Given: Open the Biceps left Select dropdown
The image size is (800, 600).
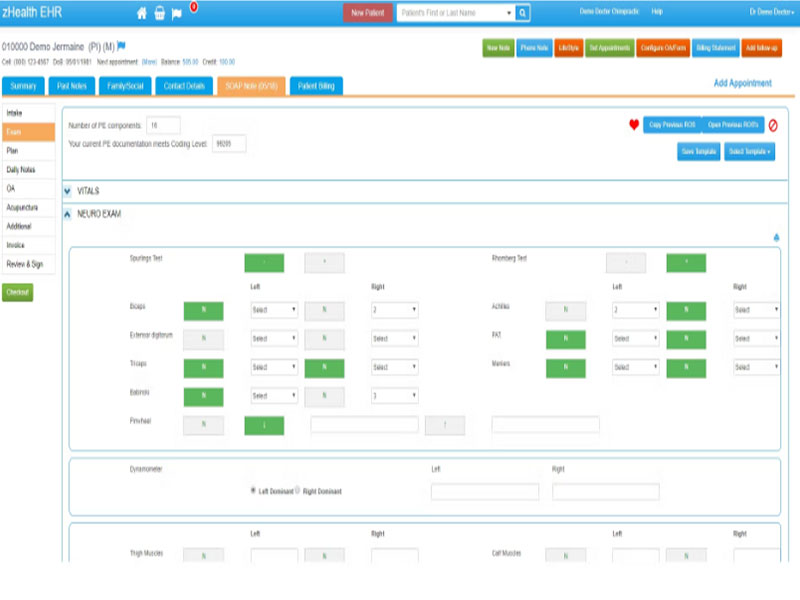Looking at the screenshot, I should pos(274,311).
